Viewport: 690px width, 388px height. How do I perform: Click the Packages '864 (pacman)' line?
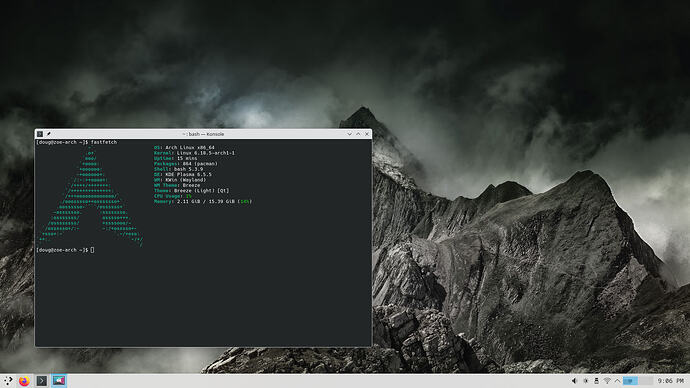point(185,164)
